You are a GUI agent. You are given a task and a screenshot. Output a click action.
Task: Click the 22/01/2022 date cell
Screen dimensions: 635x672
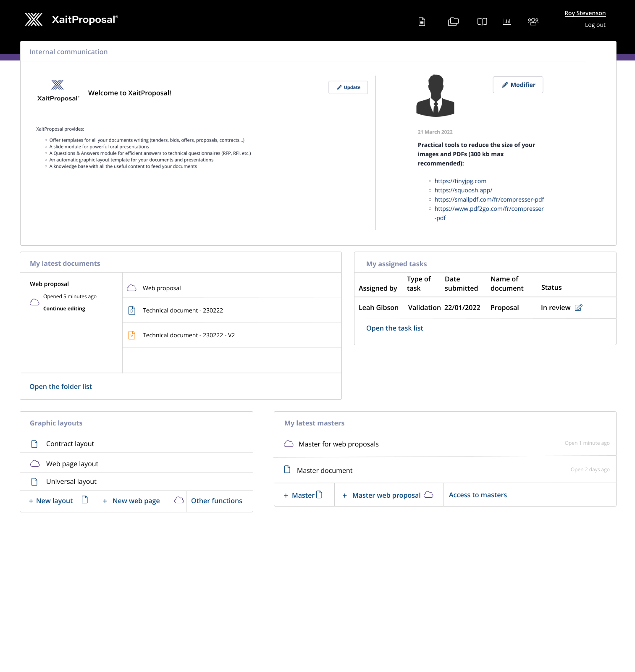pyautogui.click(x=462, y=307)
